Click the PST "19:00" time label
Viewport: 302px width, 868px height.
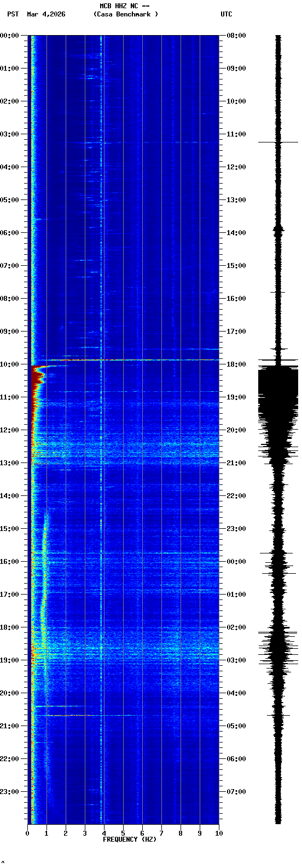point(9,660)
